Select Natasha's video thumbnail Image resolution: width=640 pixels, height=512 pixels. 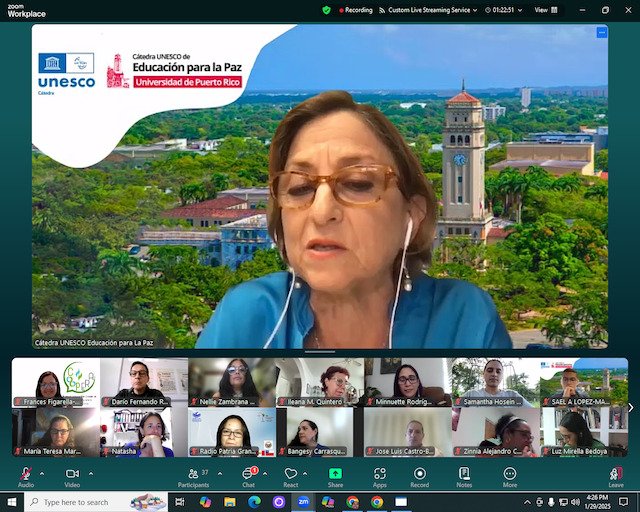tap(143, 432)
